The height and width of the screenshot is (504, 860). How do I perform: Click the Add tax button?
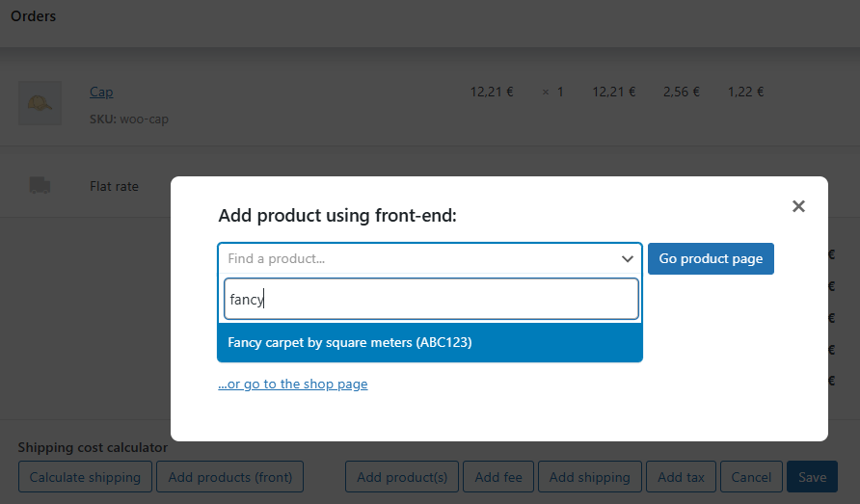pyautogui.click(x=682, y=477)
